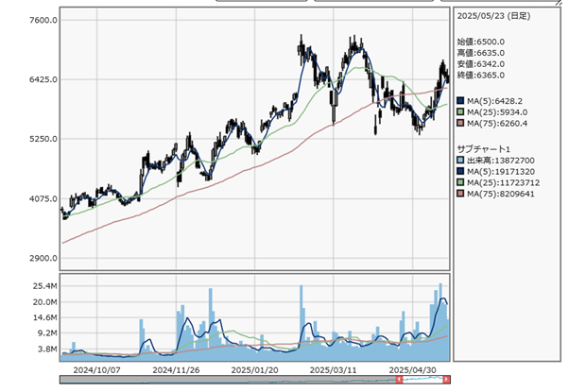
Task: Click the 20.0M volume axis label
Action: (x=45, y=302)
